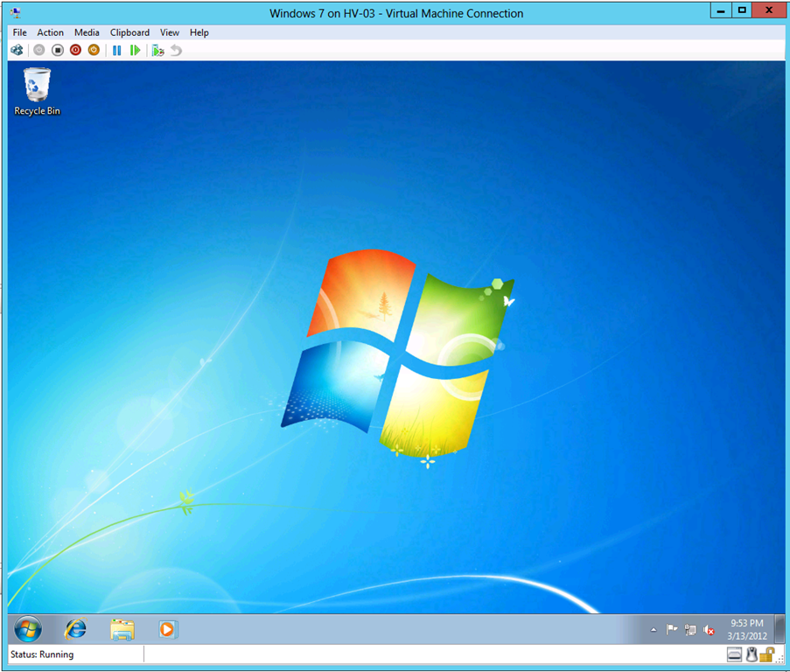Click the muted volume tray icon
The height and width of the screenshot is (672, 790).
point(709,630)
